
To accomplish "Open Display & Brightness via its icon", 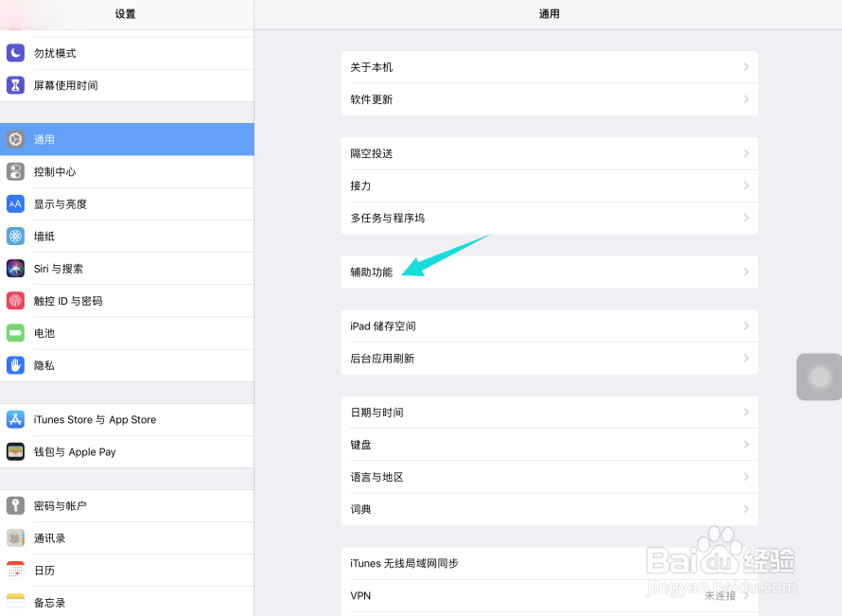I will click(15, 203).
